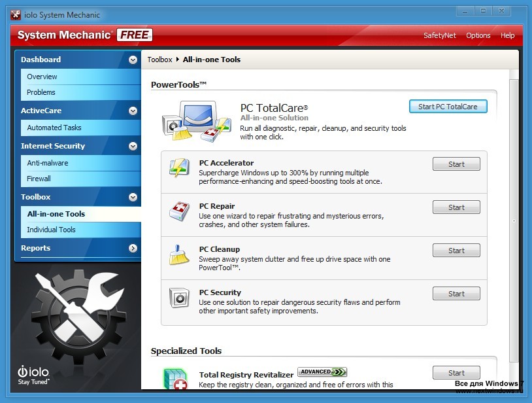The width and height of the screenshot is (532, 403).
Task: Click the PC Cleanup title text
Action: point(219,249)
